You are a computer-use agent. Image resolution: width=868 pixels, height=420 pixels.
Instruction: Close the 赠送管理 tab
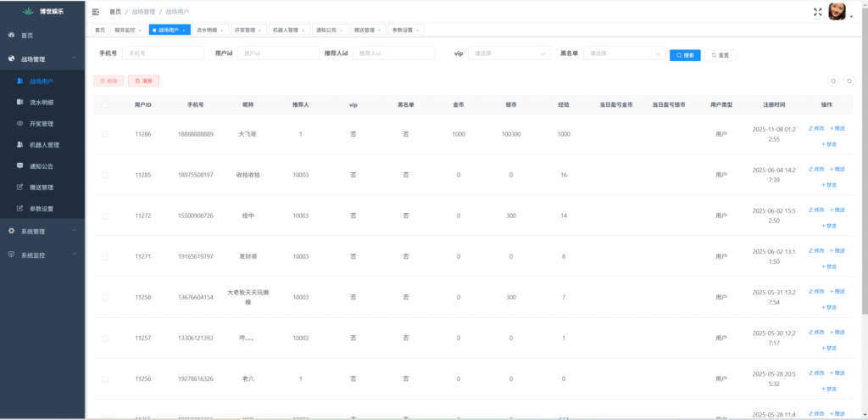tap(379, 31)
